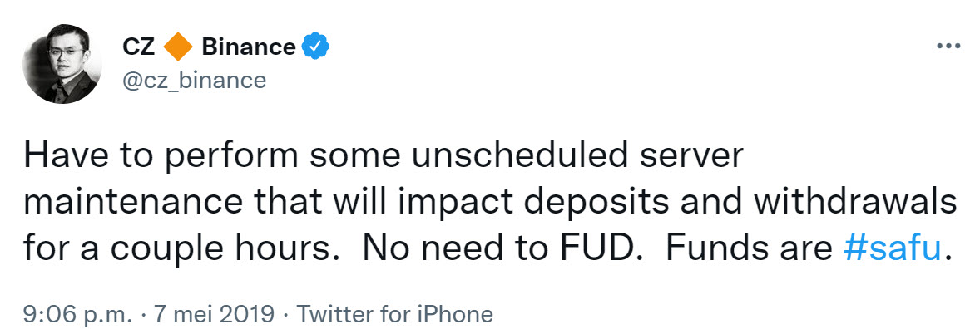
Task: Click the "Binance" part of display name
Action: (x=249, y=47)
